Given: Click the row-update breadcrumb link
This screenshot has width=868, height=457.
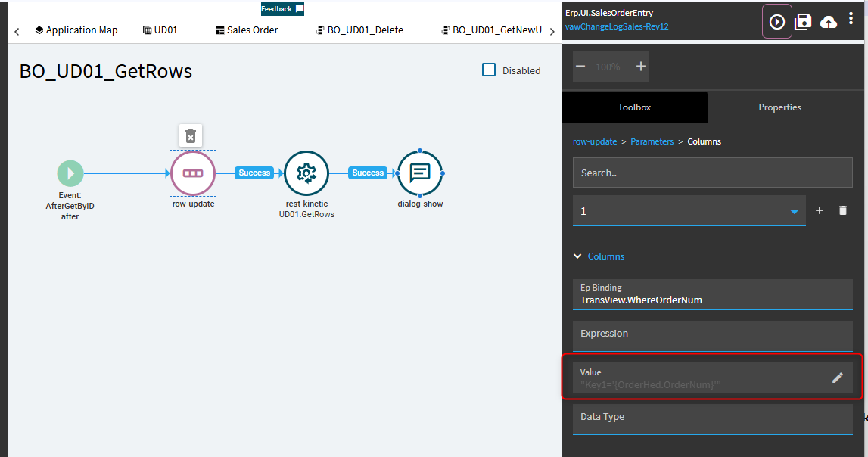Looking at the screenshot, I should (x=595, y=141).
